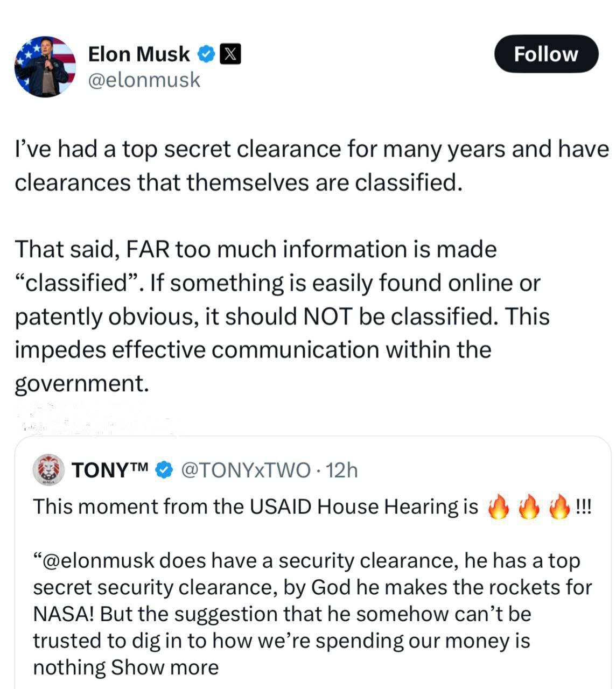Expand quoted post with Show more
The width and height of the screenshot is (616, 689).
coord(165,667)
